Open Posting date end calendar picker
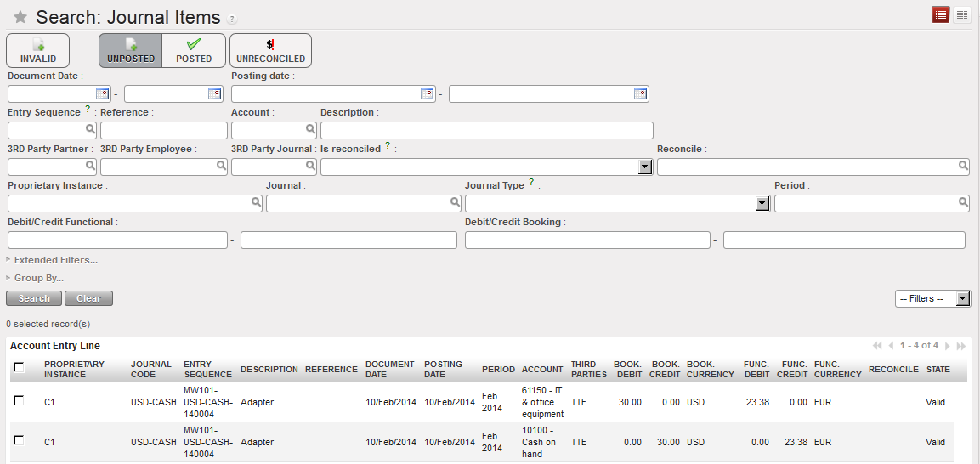This screenshot has width=980, height=464. pos(641,93)
